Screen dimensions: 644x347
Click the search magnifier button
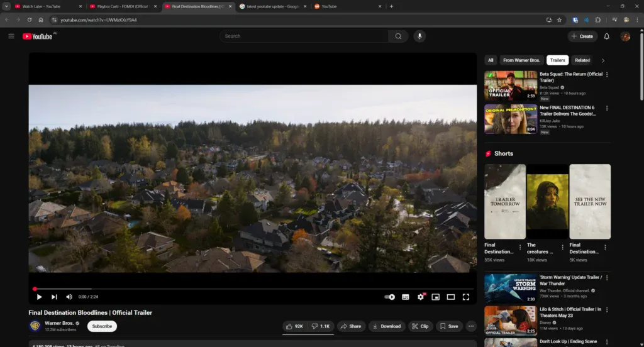pyautogui.click(x=398, y=36)
